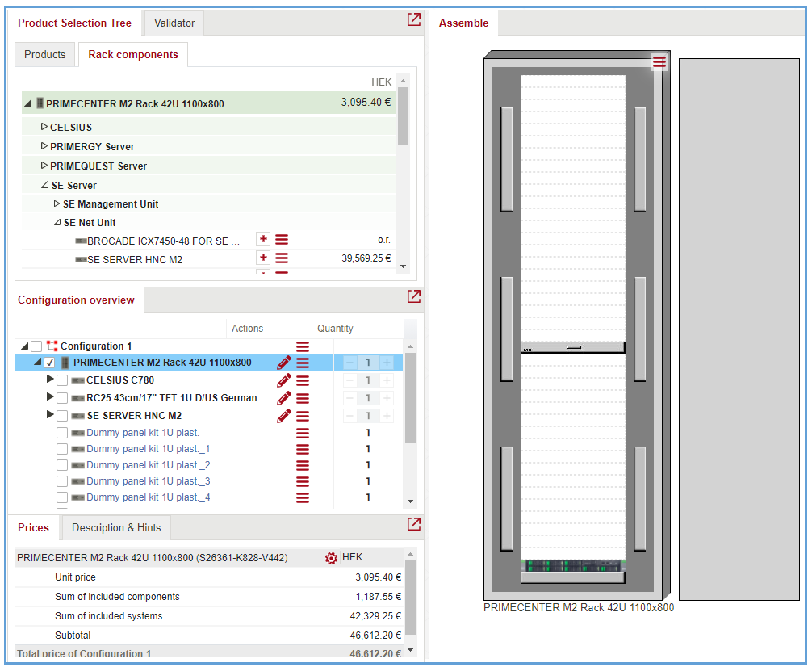Open Configuration 1 actions menu
This screenshot has width=812, height=667.
click(x=303, y=346)
